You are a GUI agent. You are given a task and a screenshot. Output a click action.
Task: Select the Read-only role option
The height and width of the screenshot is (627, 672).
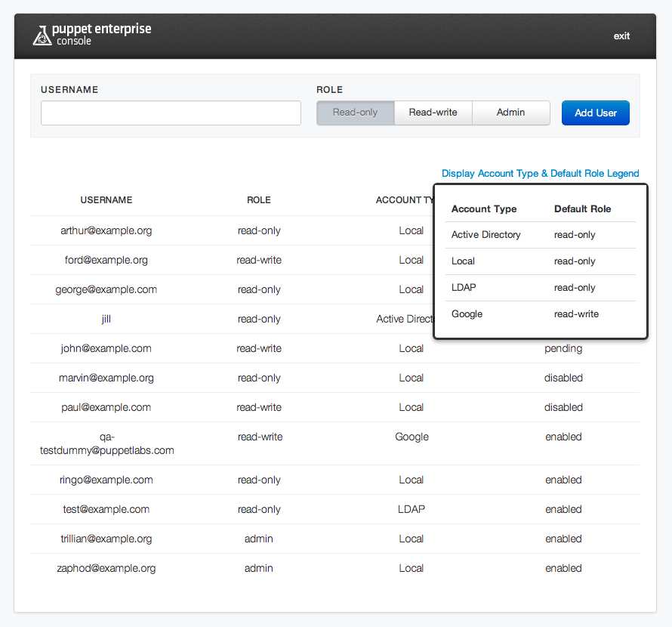tap(355, 113)
